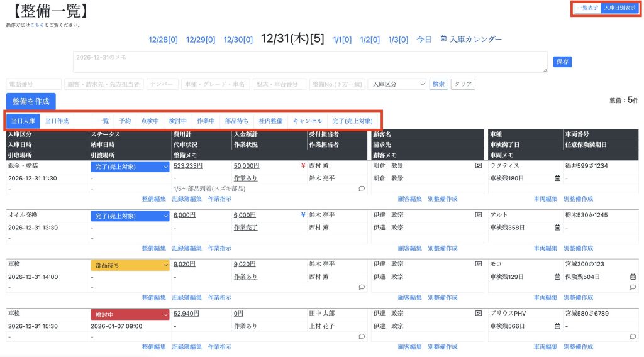Open customer card icon for 朝倉 教景
644x357 pixels.
478,167
